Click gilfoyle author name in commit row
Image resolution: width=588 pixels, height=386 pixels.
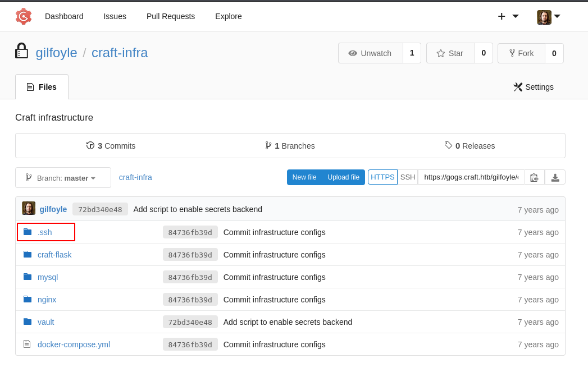tap(53, 209)
